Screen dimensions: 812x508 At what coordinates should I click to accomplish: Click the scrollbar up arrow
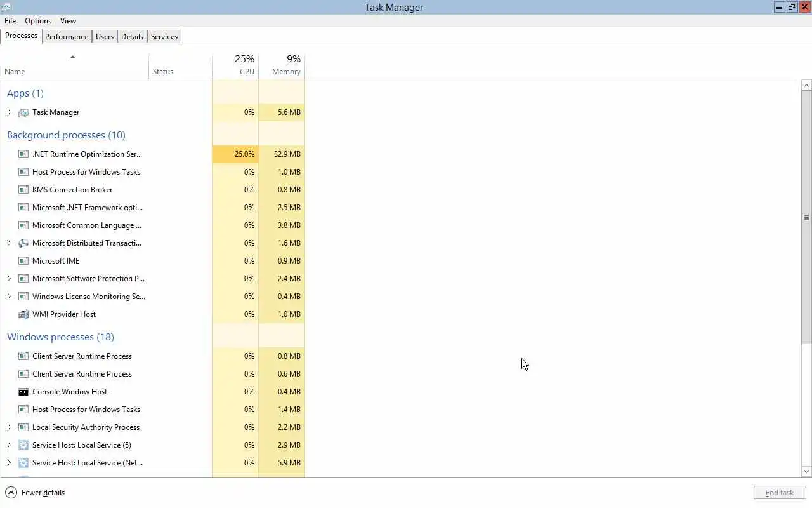point(807,85)
